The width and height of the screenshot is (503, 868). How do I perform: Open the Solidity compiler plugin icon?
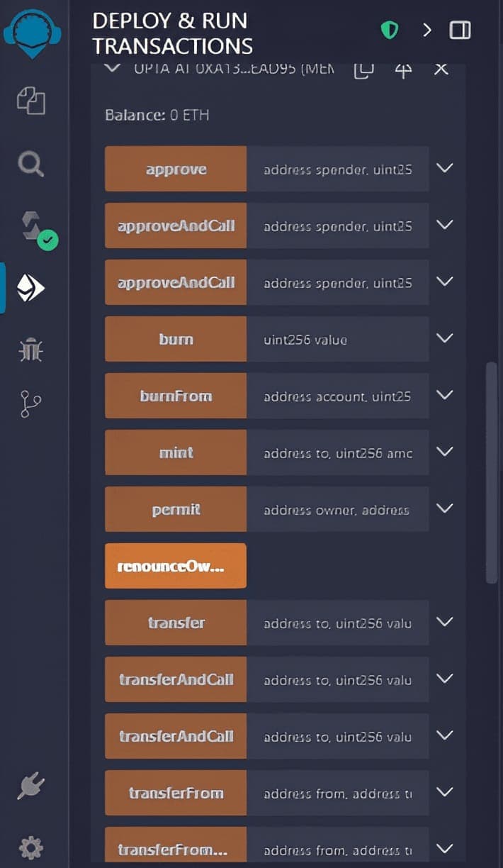tap(34, 228)
